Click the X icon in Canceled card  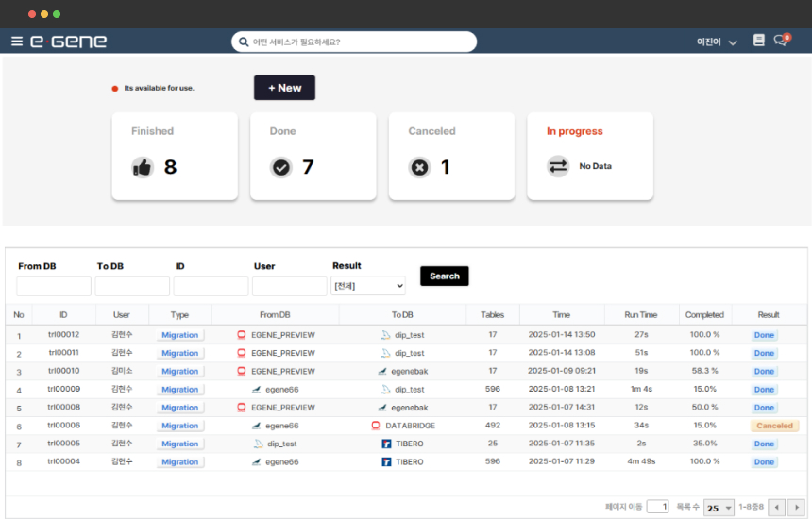tap(419, 167)
